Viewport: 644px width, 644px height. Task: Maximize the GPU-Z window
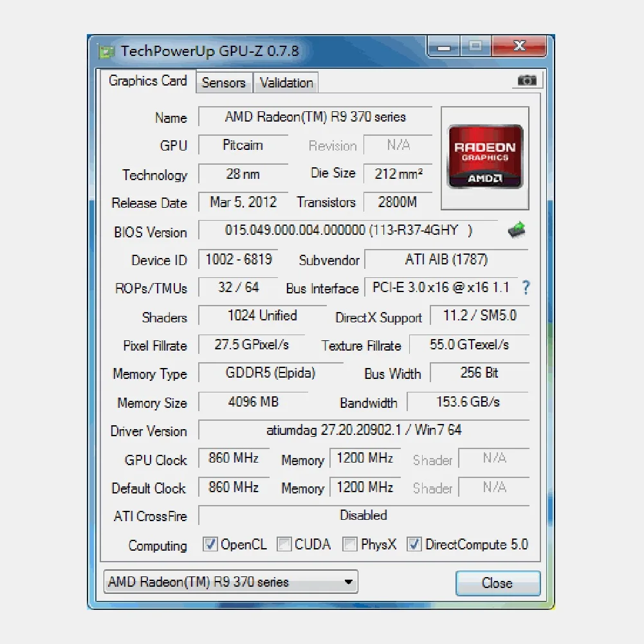click(x=475, y=46)
